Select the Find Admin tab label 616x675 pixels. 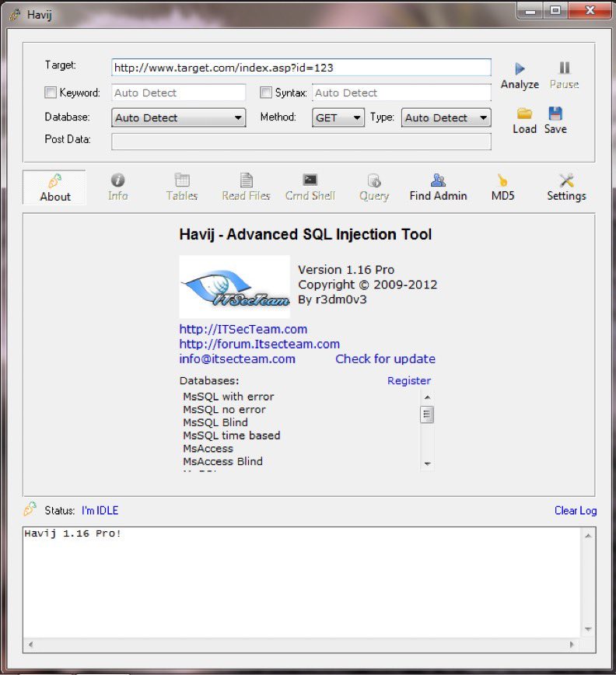pyautogui.click(x=438, y=196)
